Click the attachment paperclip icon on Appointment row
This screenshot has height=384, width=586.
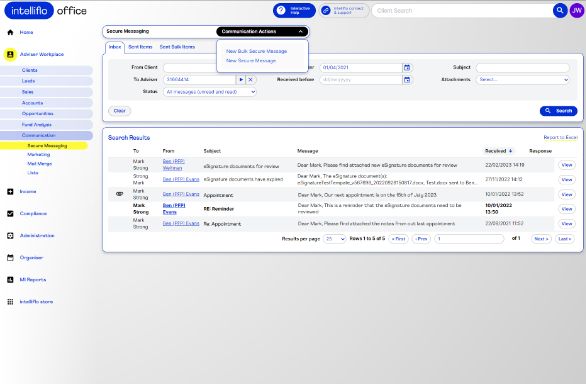pos(119,194)
